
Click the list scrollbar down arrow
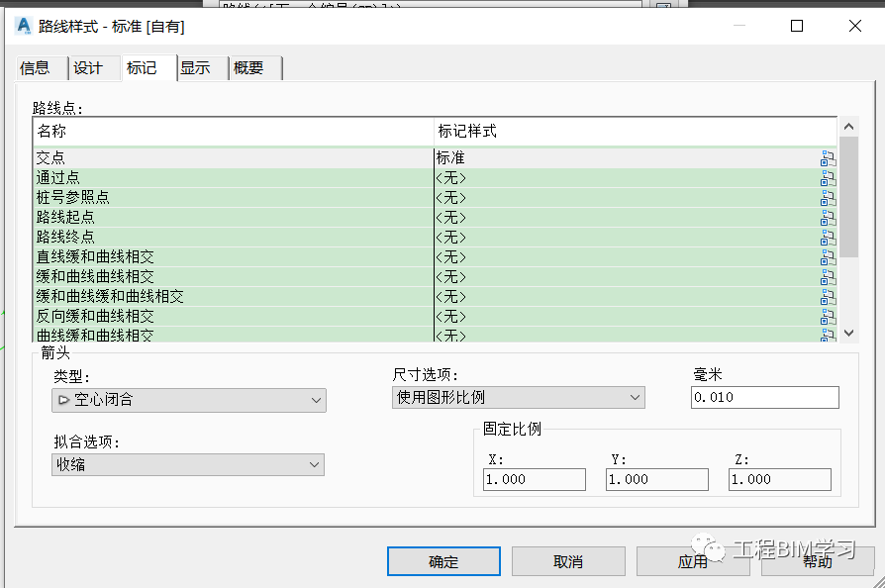848,333
